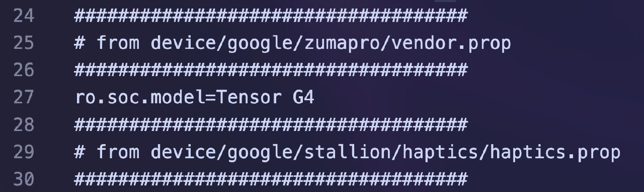Click the hash separator on line 24
This screenshot has height=192, width=644.
point(271,16)
